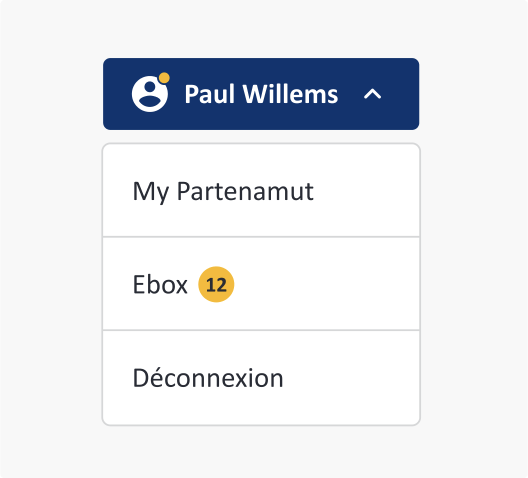Sign out via the Déconnexion link
This screenshot has height=478, width=528.
pyautogui.click(x=208, y=378)
